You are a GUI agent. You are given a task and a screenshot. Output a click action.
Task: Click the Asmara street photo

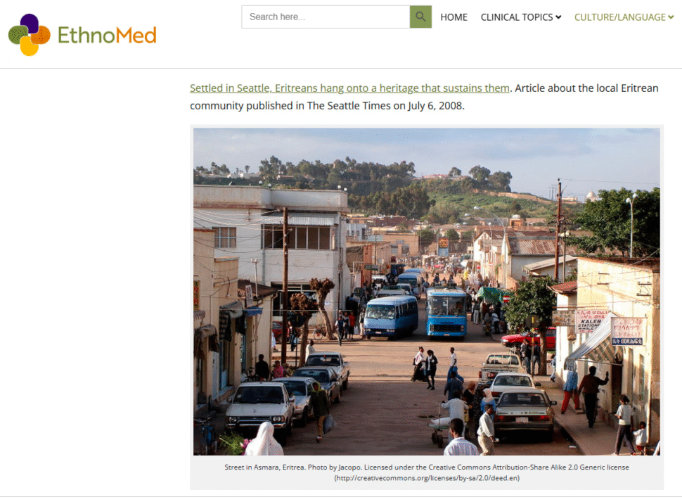pos(426,291)
